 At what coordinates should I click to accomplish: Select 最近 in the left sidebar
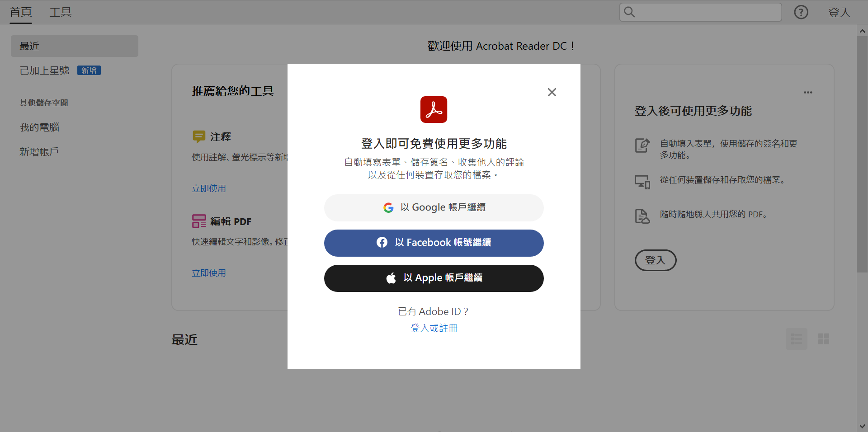29,46
